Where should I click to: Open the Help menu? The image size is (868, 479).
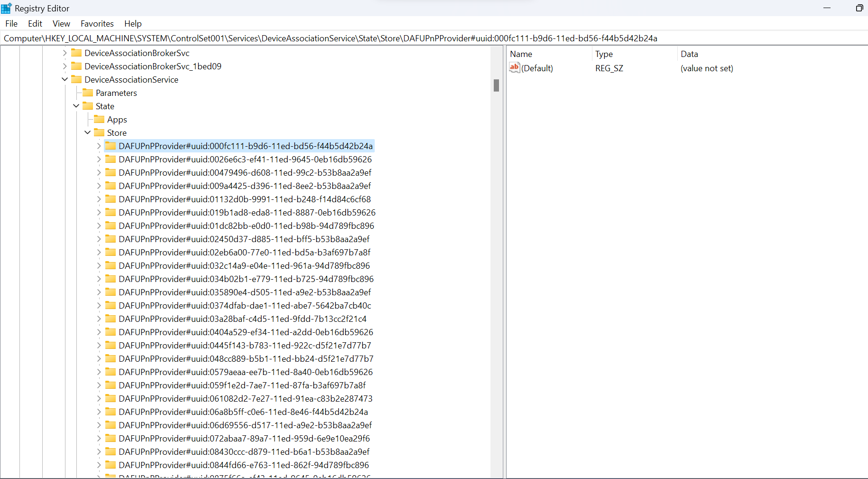pos(133,24)
